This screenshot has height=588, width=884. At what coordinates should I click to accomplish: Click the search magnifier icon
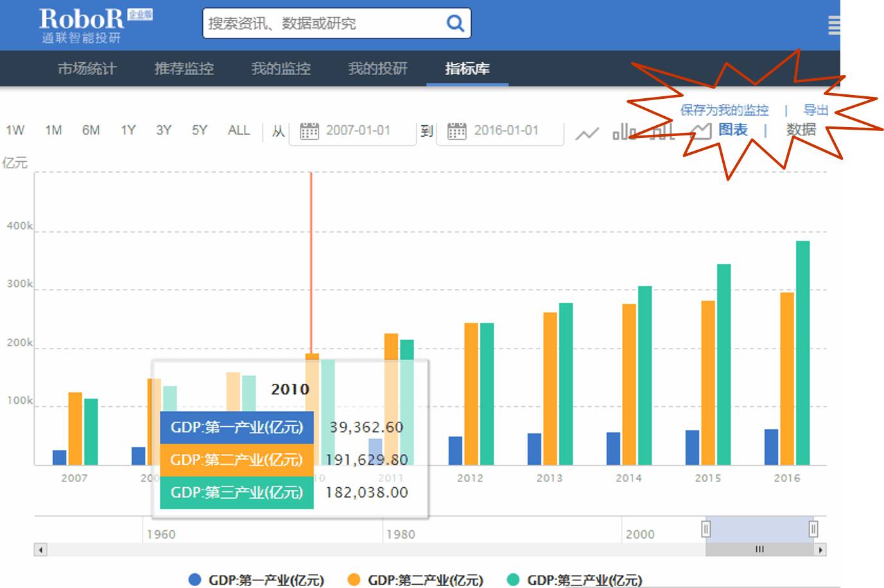[455, 24]
